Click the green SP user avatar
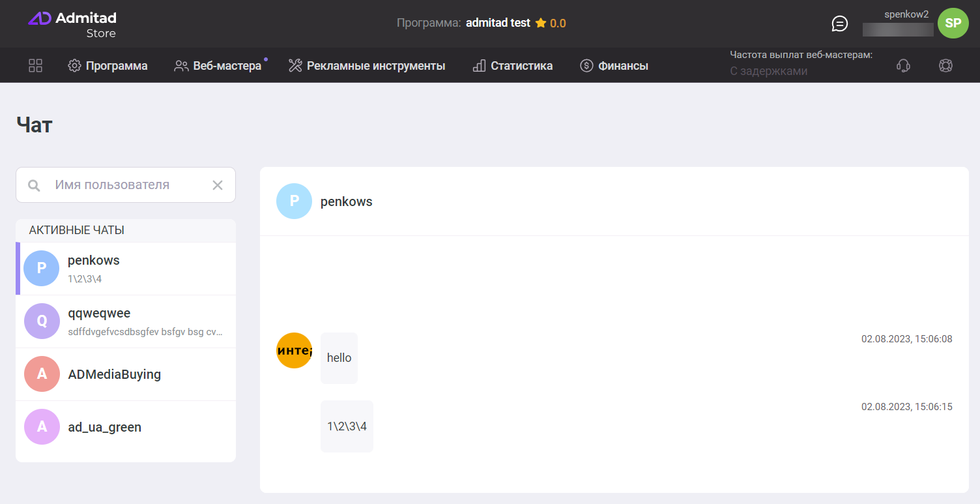 tap(953, 23)
